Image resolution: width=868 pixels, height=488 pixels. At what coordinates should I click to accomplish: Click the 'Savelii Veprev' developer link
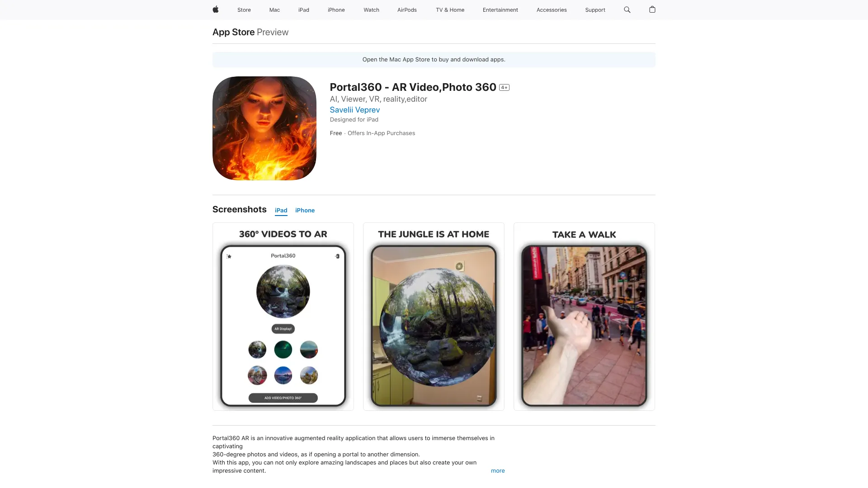point(355,110)
